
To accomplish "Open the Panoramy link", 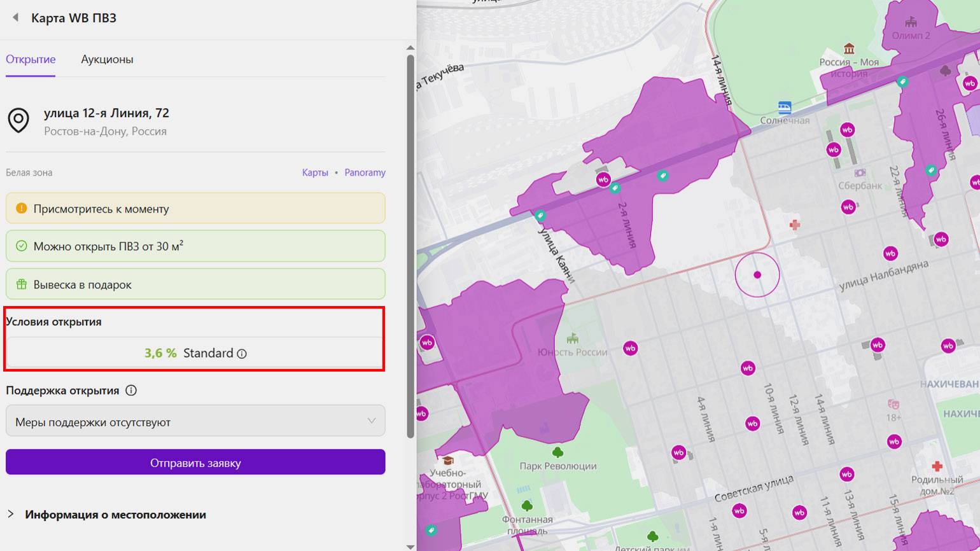I will pyautogui.click(x=365, y=172).
